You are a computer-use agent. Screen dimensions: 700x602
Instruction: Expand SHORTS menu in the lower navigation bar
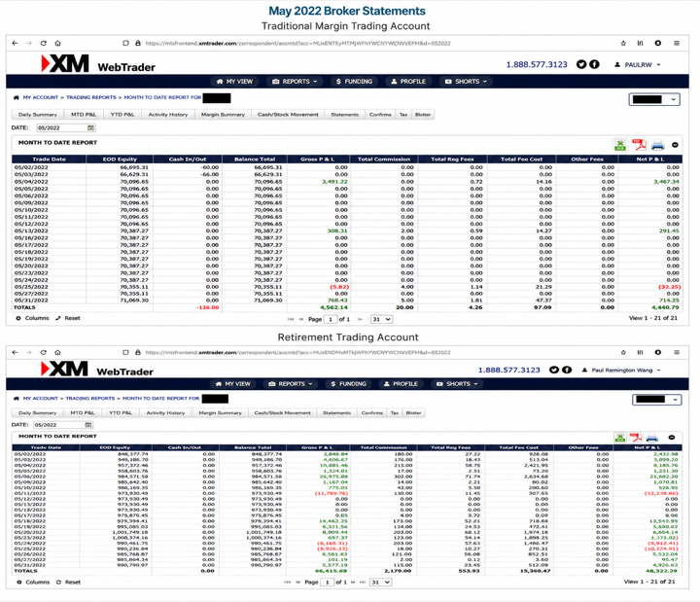[458, 384]
